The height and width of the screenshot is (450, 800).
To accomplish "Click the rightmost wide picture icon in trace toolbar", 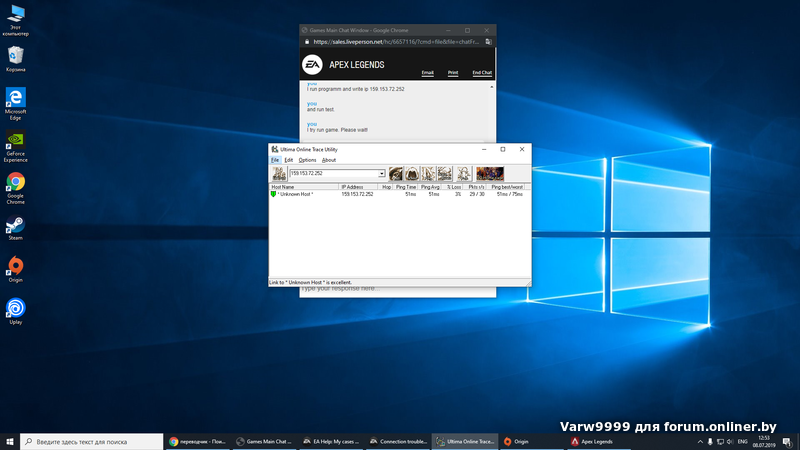I will [x=489, y=174].
